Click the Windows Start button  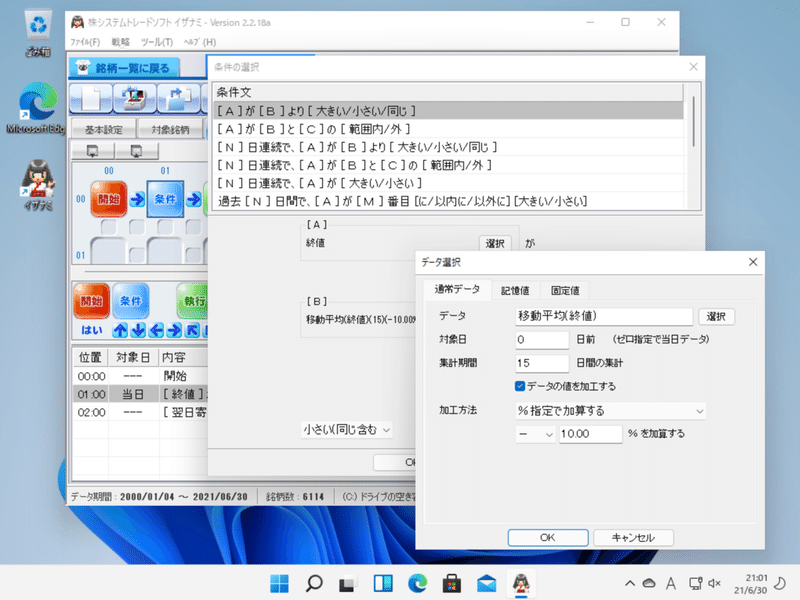click(279, 583)
